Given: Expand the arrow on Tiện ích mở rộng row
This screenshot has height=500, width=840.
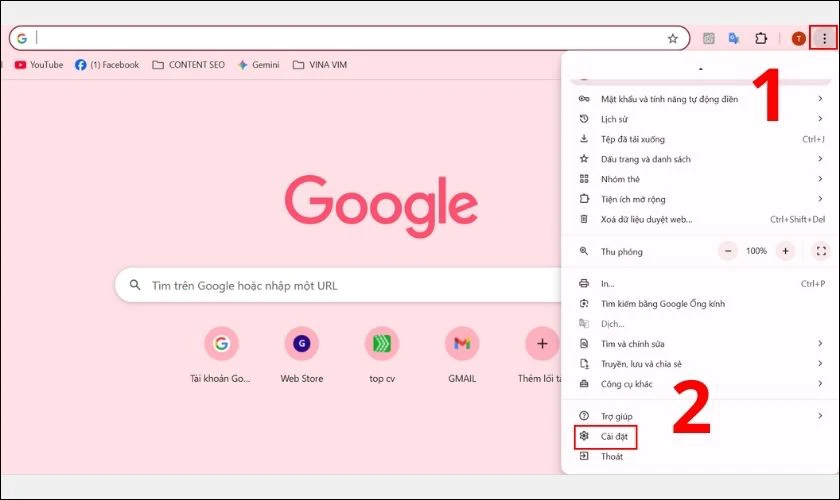Looking at the screenshot, I should point(820,199).
